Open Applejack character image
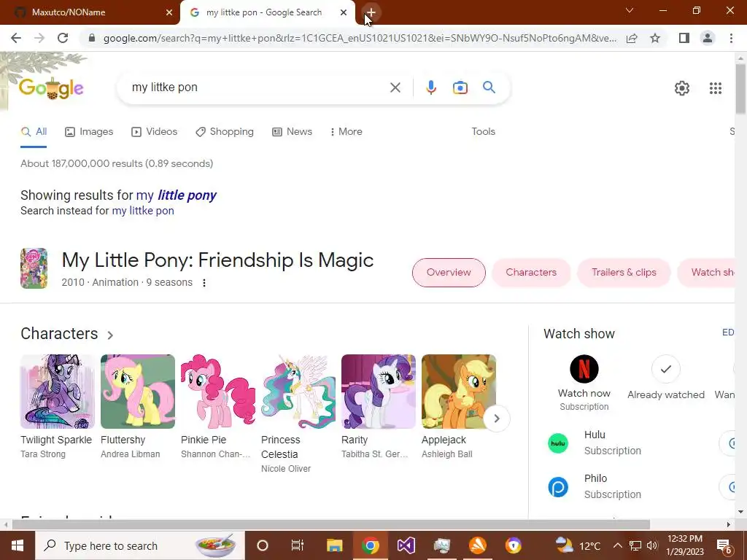Viewport: 747px width, 560px height. 459,392
